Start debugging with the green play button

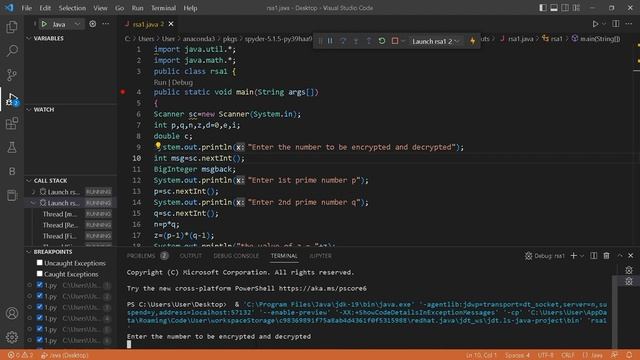point(44,24)
